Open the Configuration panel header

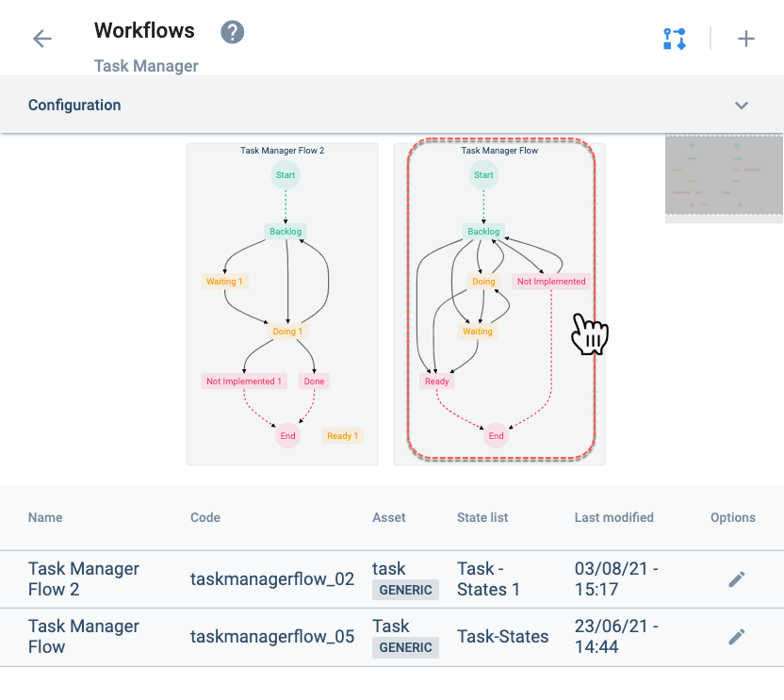click(x=392, y=105)
